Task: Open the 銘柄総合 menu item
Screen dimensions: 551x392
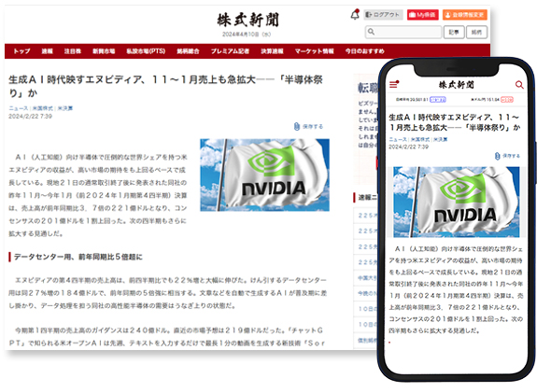Action: (188, 51)
